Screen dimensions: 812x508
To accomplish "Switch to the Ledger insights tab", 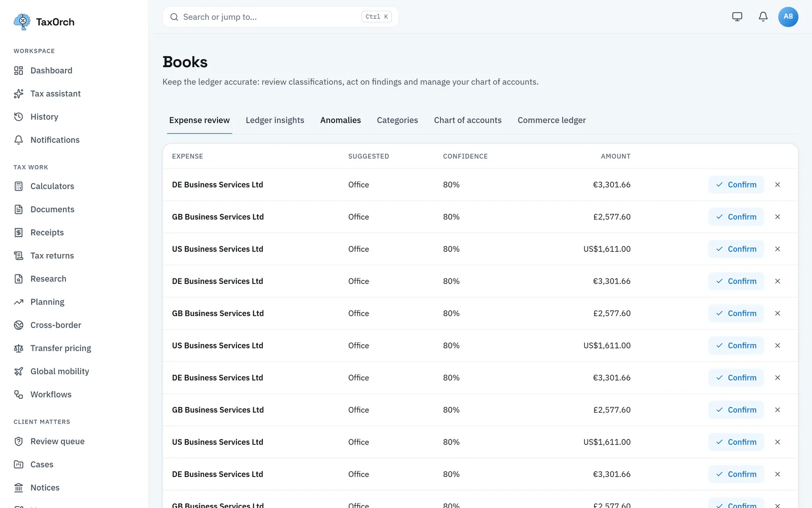I will tap(275, 120).
